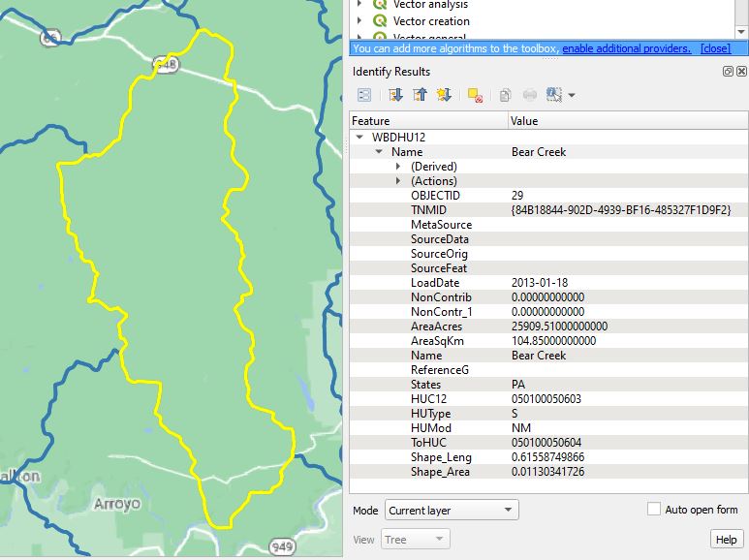Sort by the Value column header
Image resolution: width=749 pixels, height=560 pixels.
[x=628, y=121]
